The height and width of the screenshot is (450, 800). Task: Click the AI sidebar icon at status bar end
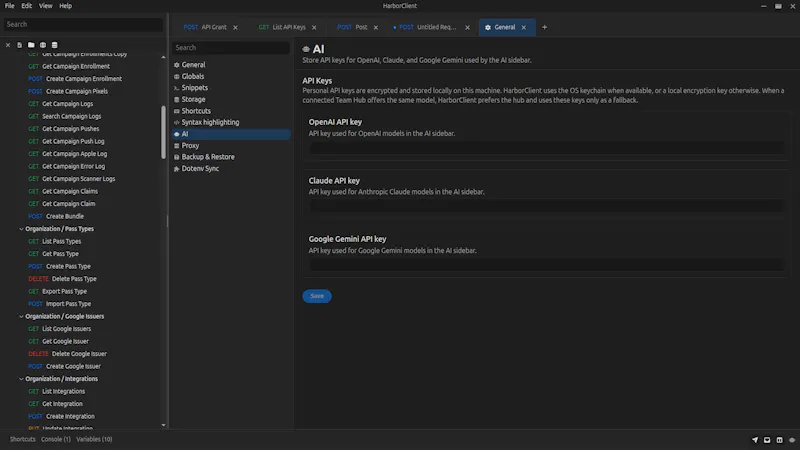(791, 439)
